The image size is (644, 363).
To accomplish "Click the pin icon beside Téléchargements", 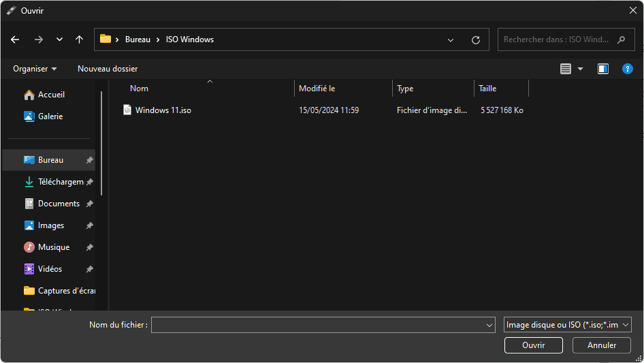I will (x=89, y=182).
